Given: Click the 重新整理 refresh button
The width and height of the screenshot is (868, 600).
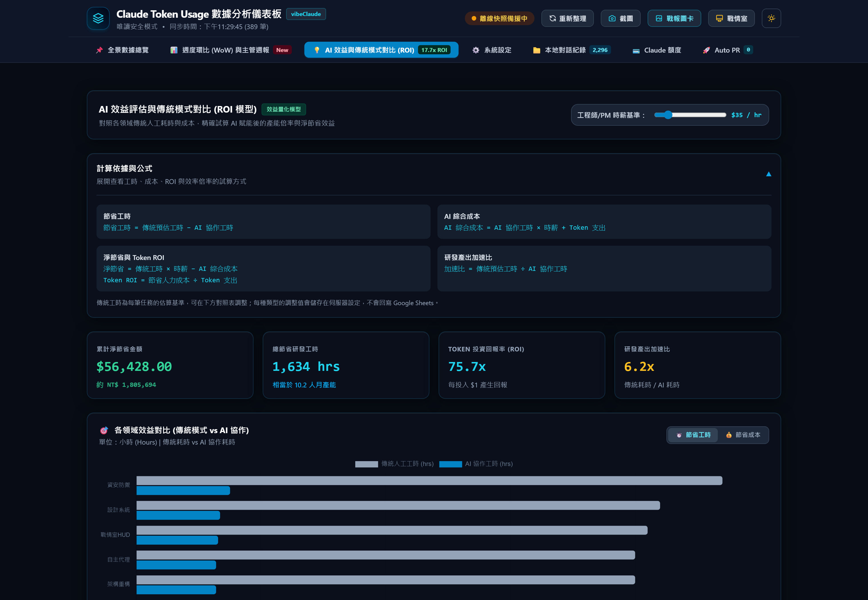Looking at the screenshot, I should pos(568,18).
